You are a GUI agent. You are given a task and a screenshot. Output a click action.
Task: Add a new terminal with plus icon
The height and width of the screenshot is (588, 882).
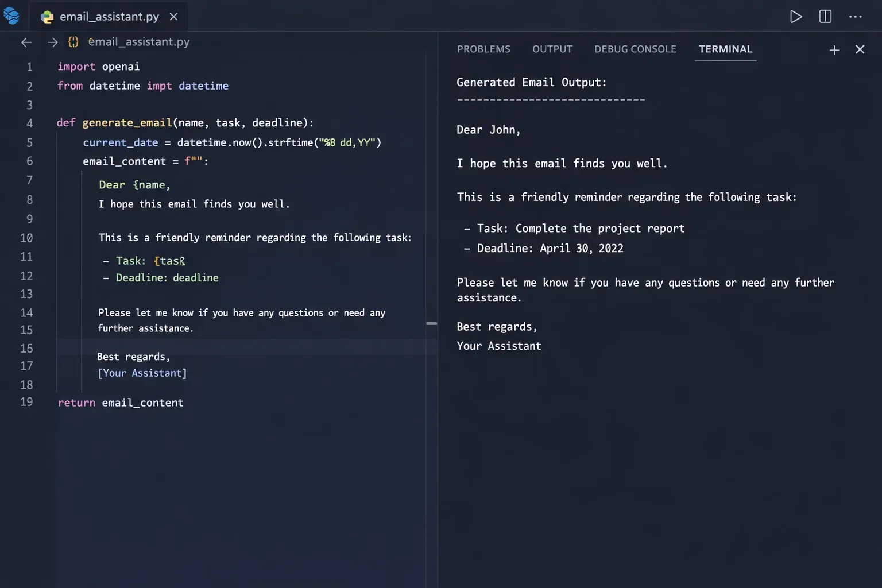coord(834,50)
